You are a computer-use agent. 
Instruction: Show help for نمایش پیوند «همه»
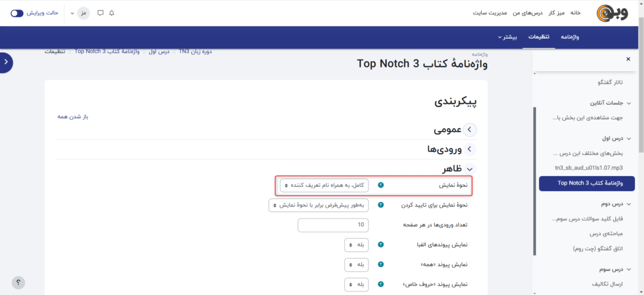(381, 265)
